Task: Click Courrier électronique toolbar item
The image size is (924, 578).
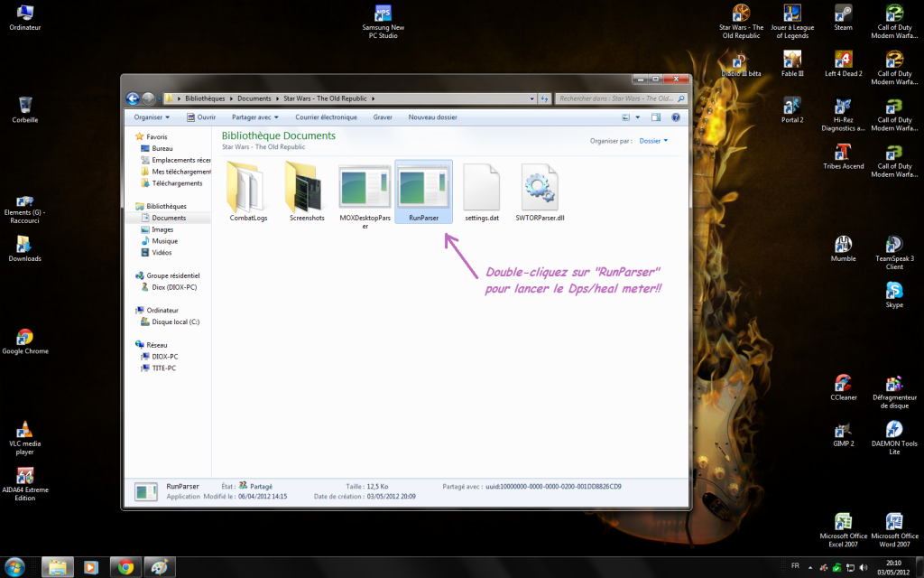Action: pos(326,117)
